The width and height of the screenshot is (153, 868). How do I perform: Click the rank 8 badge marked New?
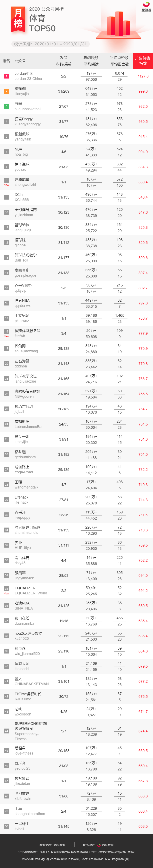point(6,182)
